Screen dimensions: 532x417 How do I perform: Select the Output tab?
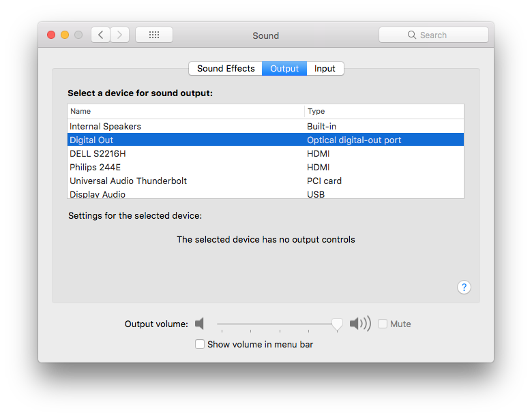pyautogui.click(x=284, y=69)
